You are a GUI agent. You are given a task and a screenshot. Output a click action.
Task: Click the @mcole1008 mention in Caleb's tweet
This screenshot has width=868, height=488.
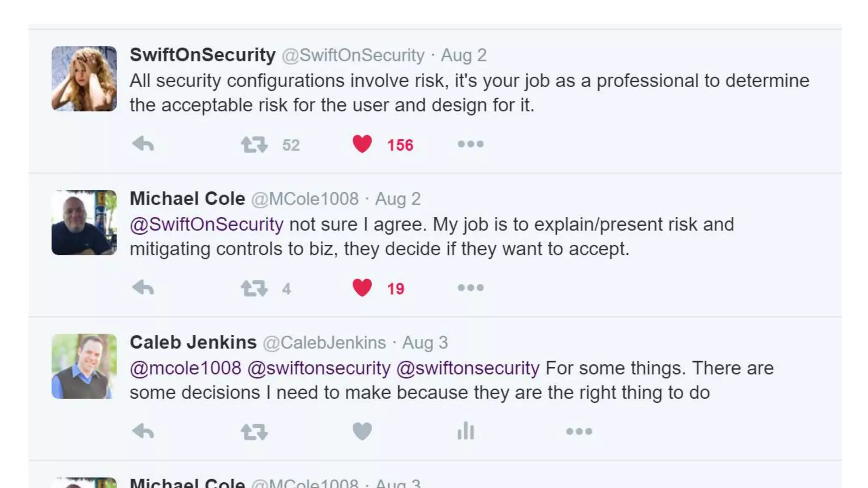(185, 368)
